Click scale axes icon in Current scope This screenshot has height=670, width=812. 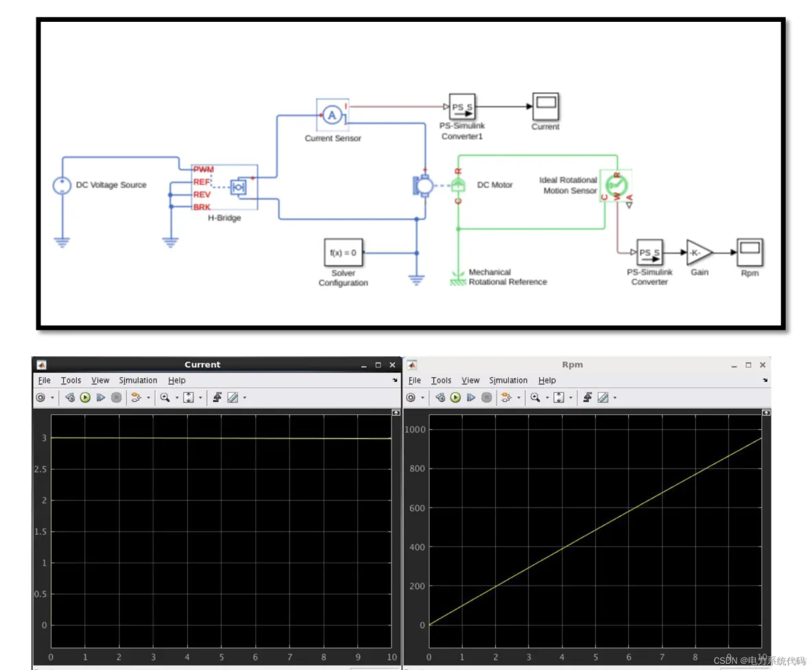pos(189,398)
